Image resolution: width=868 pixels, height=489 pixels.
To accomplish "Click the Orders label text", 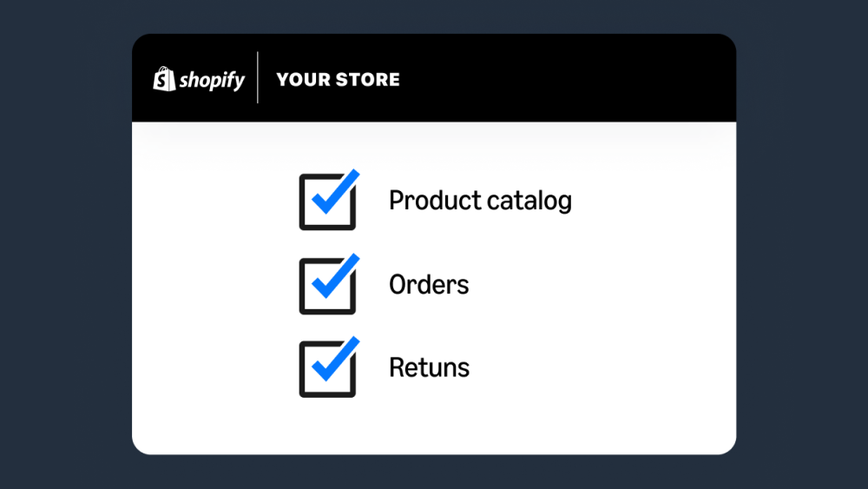I will pos(429,285).
